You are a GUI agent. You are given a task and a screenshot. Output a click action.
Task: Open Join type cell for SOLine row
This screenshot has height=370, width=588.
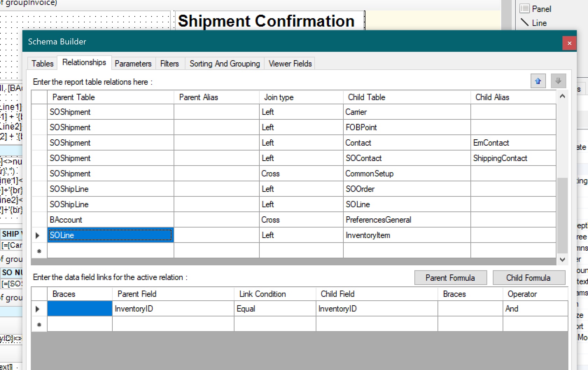pyautogui.click(x=301, y=235)
